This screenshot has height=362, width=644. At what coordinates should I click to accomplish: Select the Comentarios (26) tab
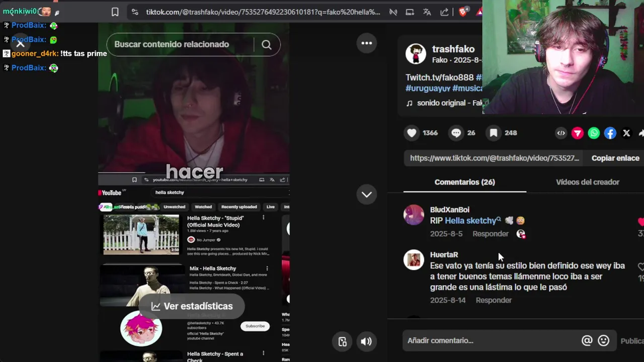click(x=465, y=182)
